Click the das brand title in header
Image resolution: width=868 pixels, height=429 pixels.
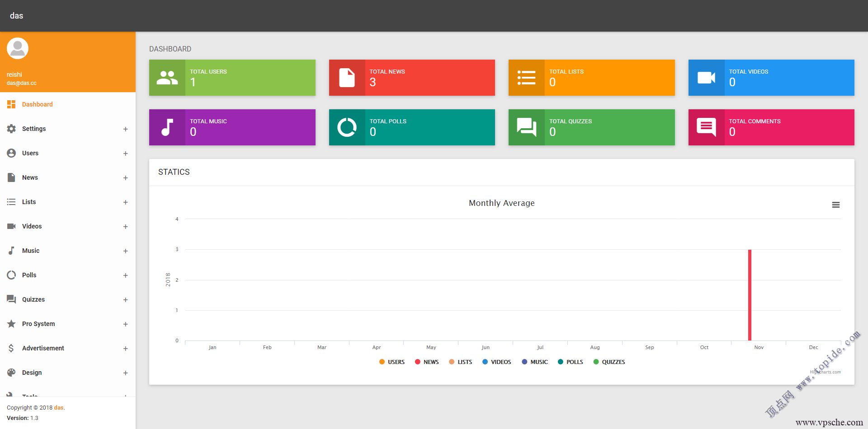(x=17, y=16)
